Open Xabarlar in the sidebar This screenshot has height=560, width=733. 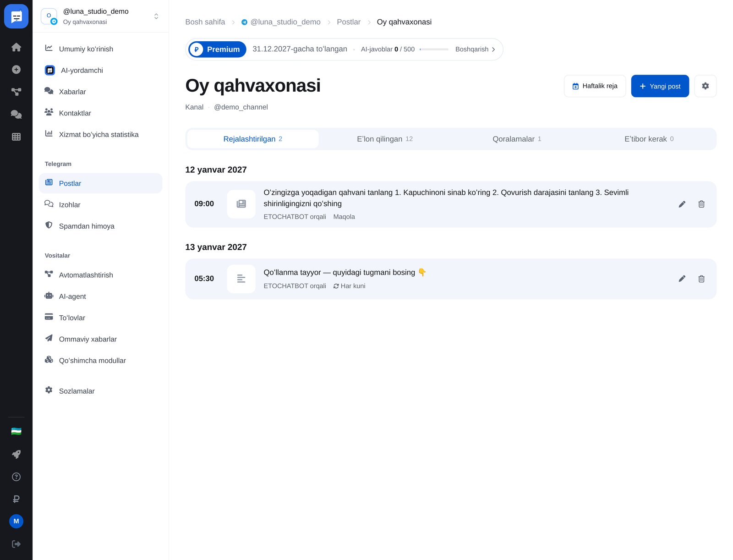click(100, 92)
